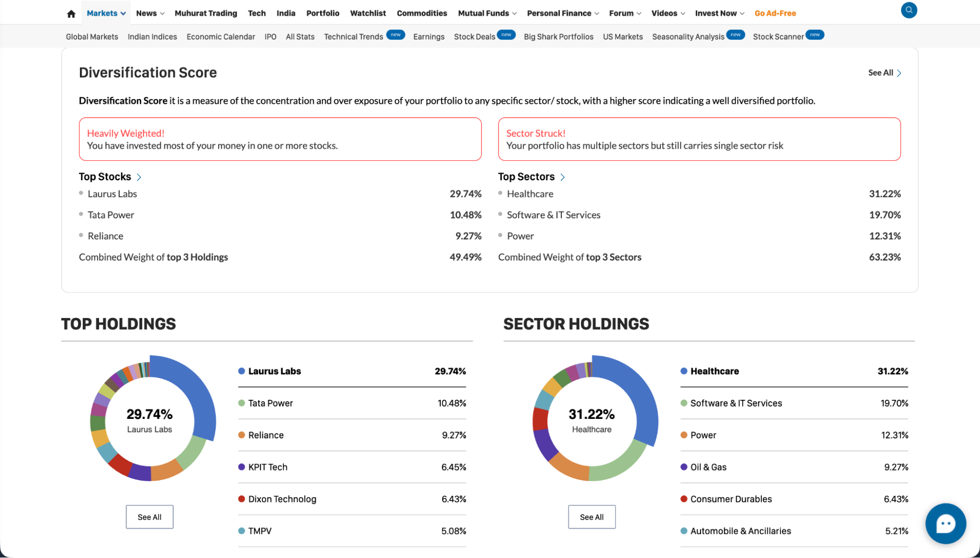Expand the Personal Finance menu
The image size is (980, 558).
[562, 13]
